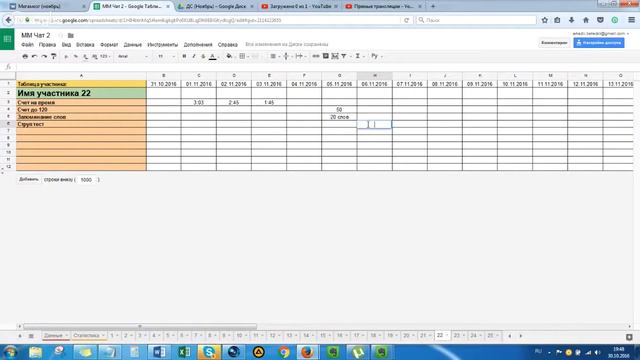Click the insert chart icon
The height and width of the screenshot is (360, 640).
335,56
